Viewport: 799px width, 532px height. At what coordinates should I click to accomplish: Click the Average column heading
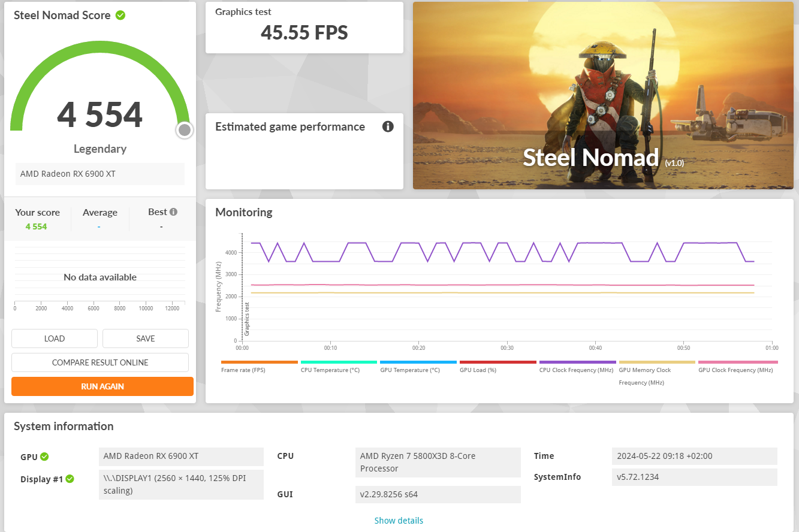(100, 213)
